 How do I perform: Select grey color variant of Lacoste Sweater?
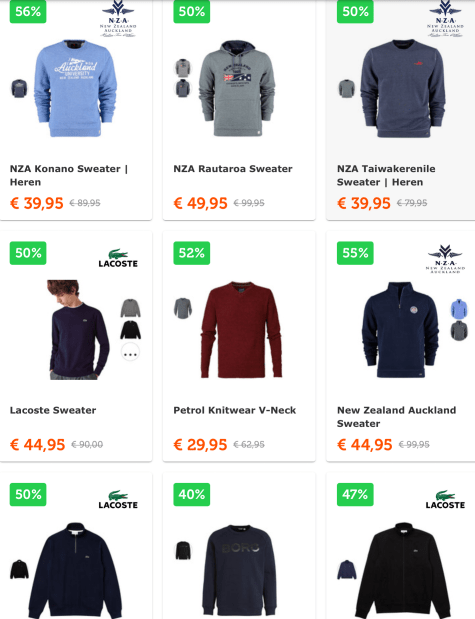point(131,308)
